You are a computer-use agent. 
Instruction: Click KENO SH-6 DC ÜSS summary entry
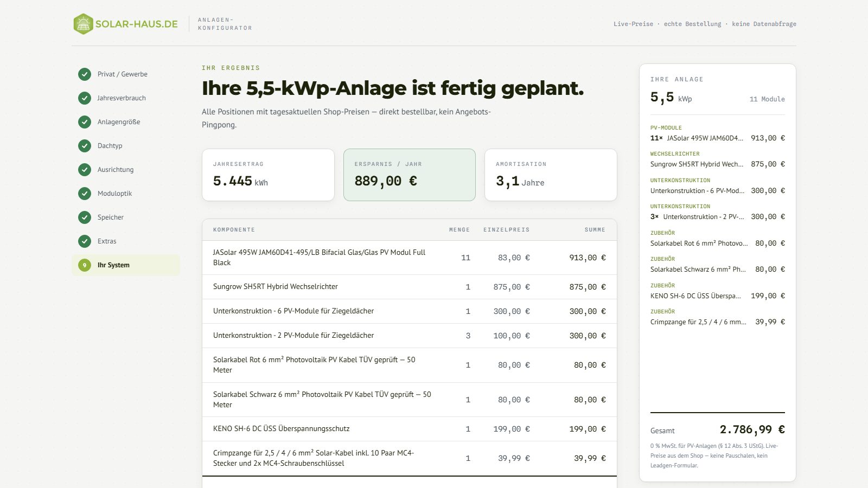click(718, 291)
